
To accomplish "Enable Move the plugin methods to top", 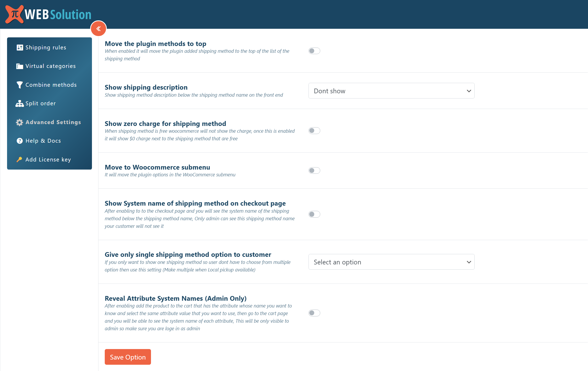I will [x=314, y=51].
